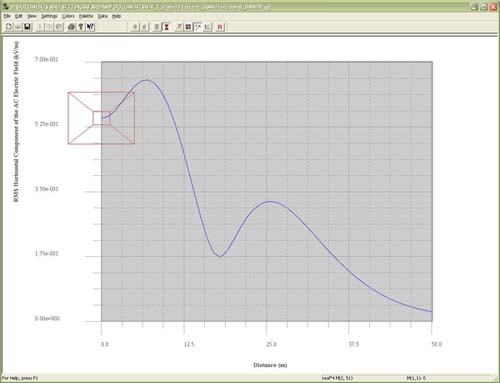Open the Data menu
This screenshot has width=500, height=383.
point(102,16)
